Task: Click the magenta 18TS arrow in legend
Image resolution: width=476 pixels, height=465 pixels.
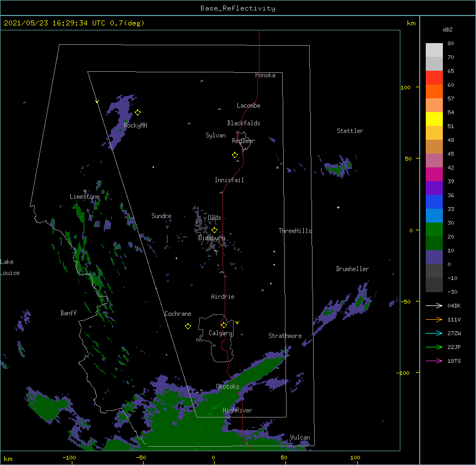Action: tap(434, 361)
